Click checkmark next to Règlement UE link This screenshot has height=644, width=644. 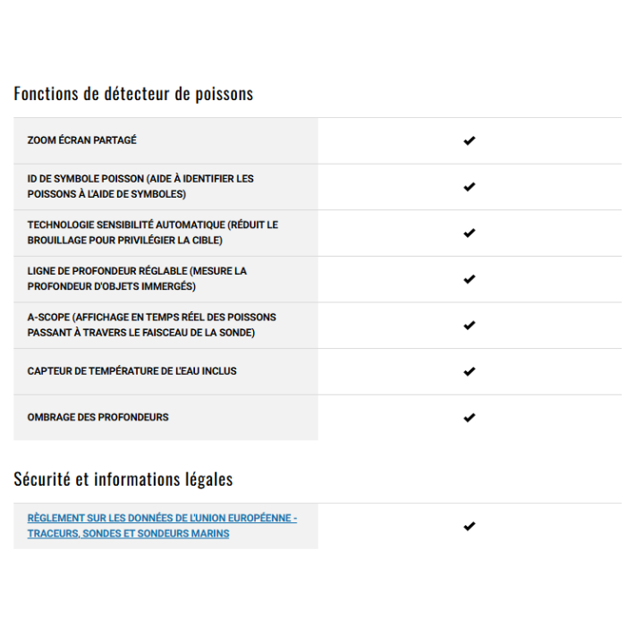pyautogui.click(x=469, y=527)
